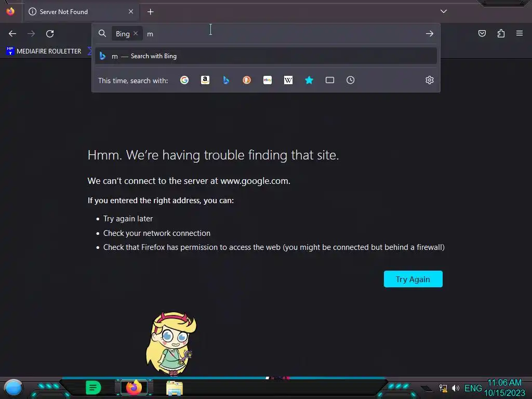
Task: Click the Try Again button
Action: (x=413, y=279)
